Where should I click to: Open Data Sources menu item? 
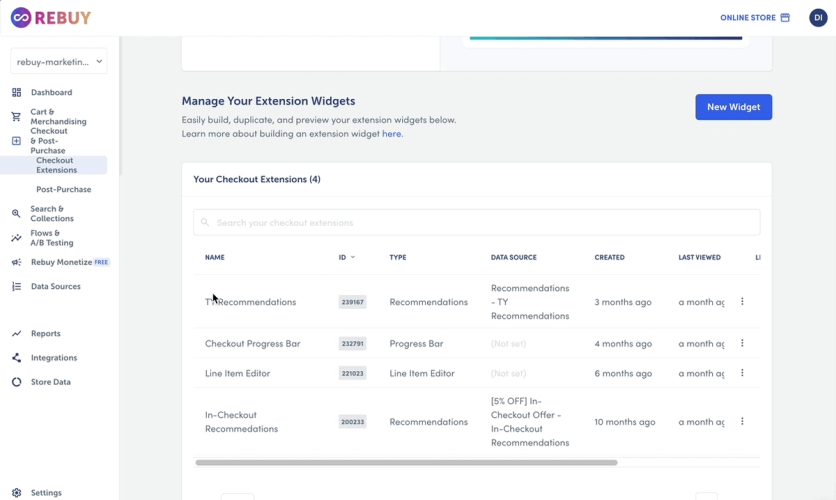(x=55, y=286)
